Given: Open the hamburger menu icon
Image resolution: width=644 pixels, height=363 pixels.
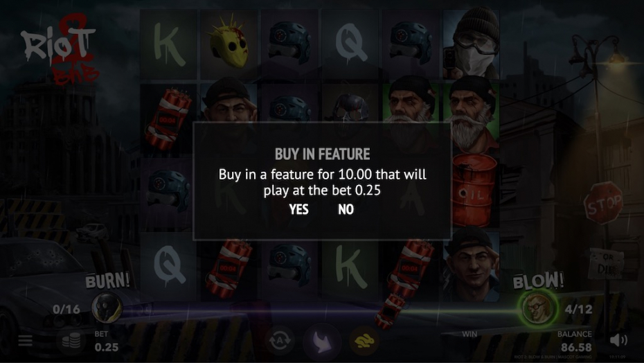Looking at the screenshot, I should click(x=25, y=340).
